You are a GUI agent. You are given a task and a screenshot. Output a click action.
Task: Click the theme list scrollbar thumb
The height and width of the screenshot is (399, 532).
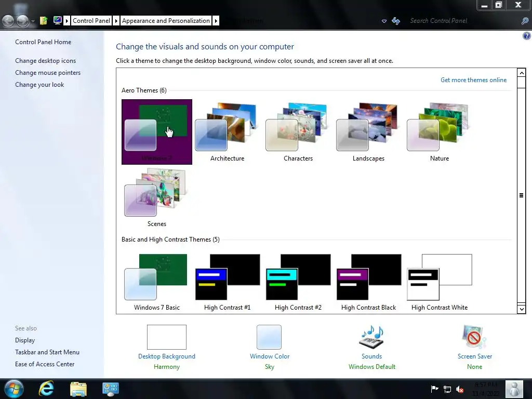pyautogui.click(x=522, y=195)
